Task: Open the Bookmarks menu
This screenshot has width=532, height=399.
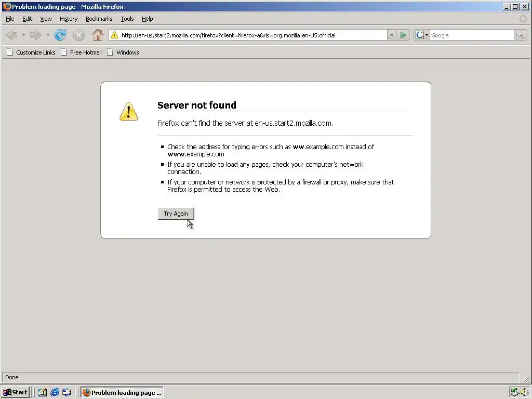Action: (99, 19)
